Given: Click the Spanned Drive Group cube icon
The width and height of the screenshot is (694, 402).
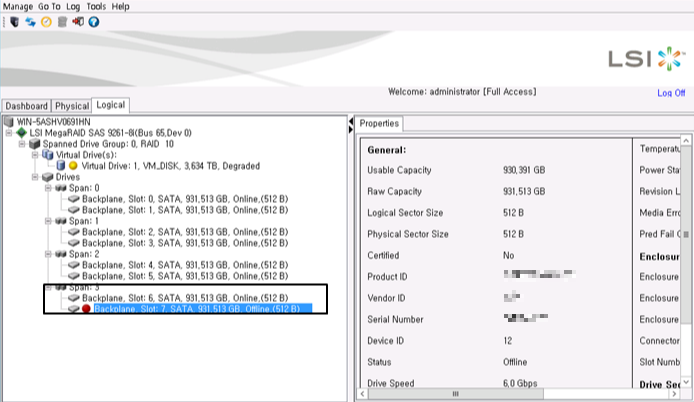Looking at the screenshot, I should coord(34,143).
